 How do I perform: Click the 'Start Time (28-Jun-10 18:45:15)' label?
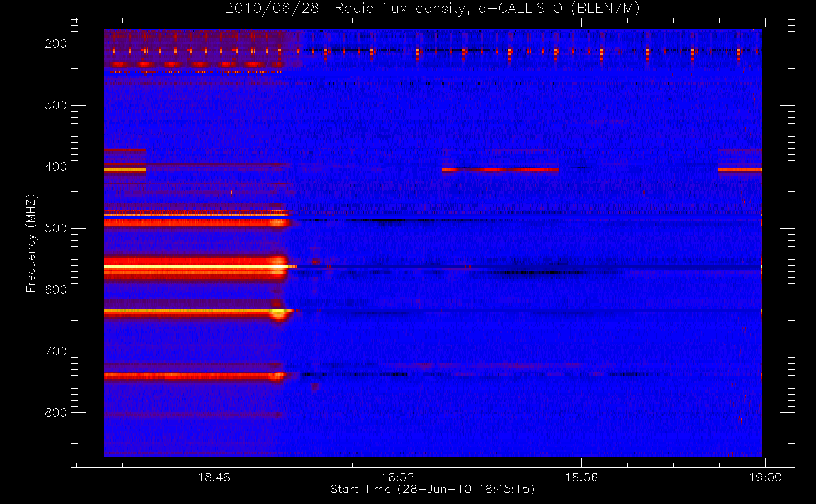pos(432,489)
